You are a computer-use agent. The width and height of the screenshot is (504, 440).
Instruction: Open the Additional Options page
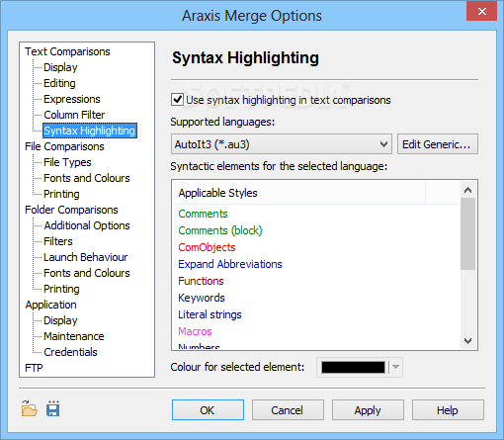coord(87,225)
